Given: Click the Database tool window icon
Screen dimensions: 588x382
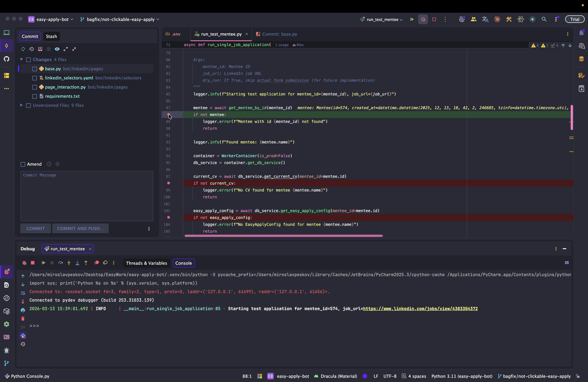Looking at the screenshot, I should [x=581, y=59].
